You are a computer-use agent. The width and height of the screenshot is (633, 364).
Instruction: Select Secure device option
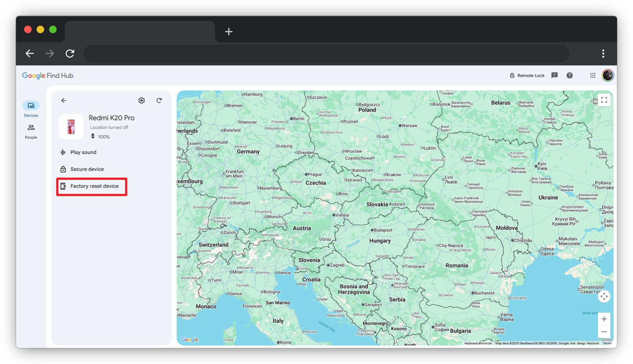tap(87, 169)
